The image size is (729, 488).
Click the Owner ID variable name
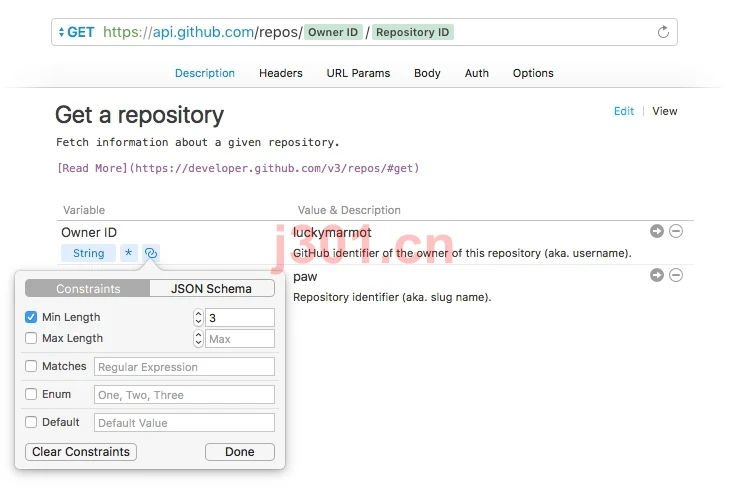(x=89, y=232)
